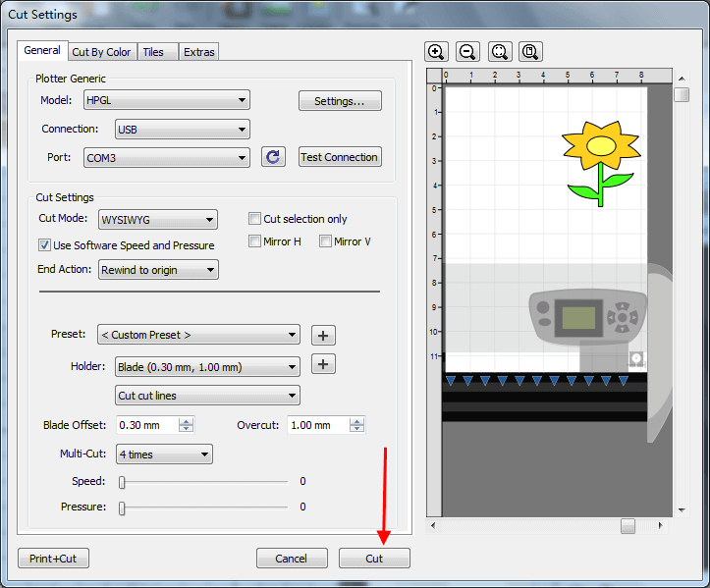Image resolution: width=710 pixels, height=588 pixels.
Task: Click the Settings... button
Action: click(340, 101)
